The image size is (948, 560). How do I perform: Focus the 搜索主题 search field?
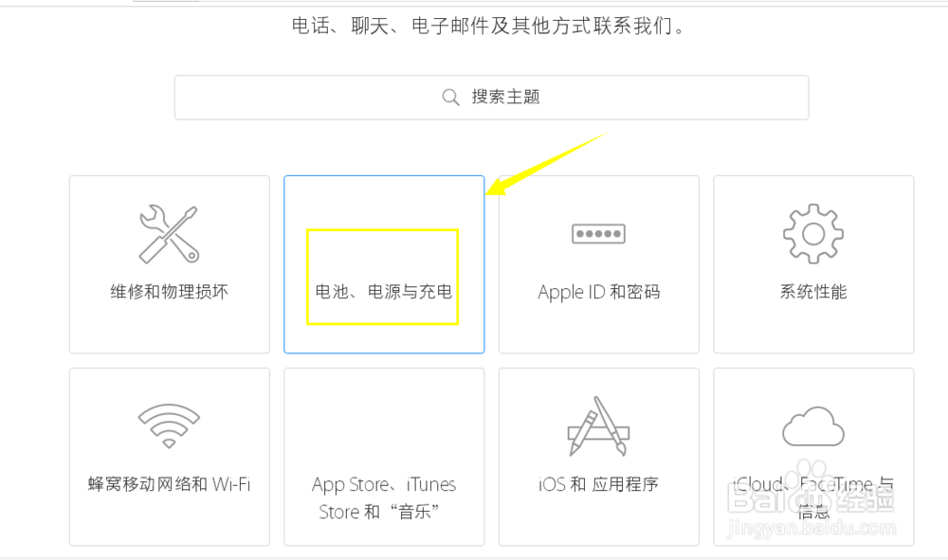(x=491, y=98)
